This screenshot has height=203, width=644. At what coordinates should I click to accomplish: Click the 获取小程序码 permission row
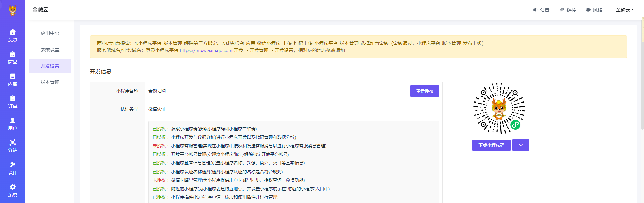[205, 129]
